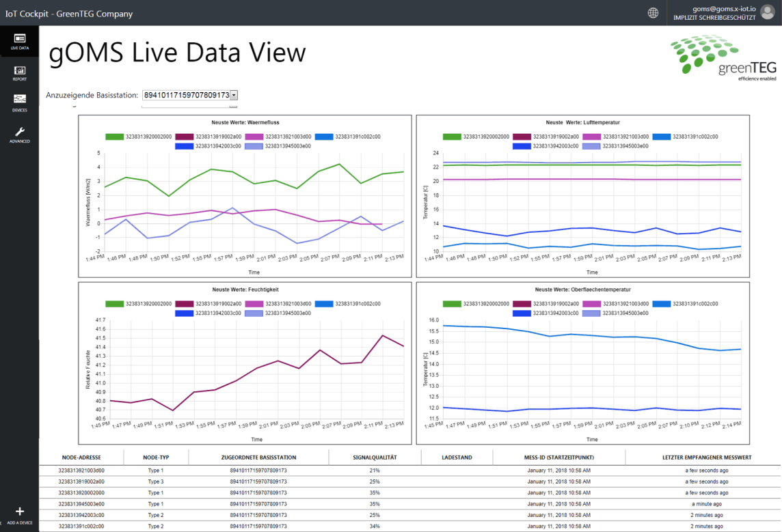Screen dimensions: 782x532
Task: Toggle blue 323831391c002c00 in Waermefluss legend
Action: point(348,137)
